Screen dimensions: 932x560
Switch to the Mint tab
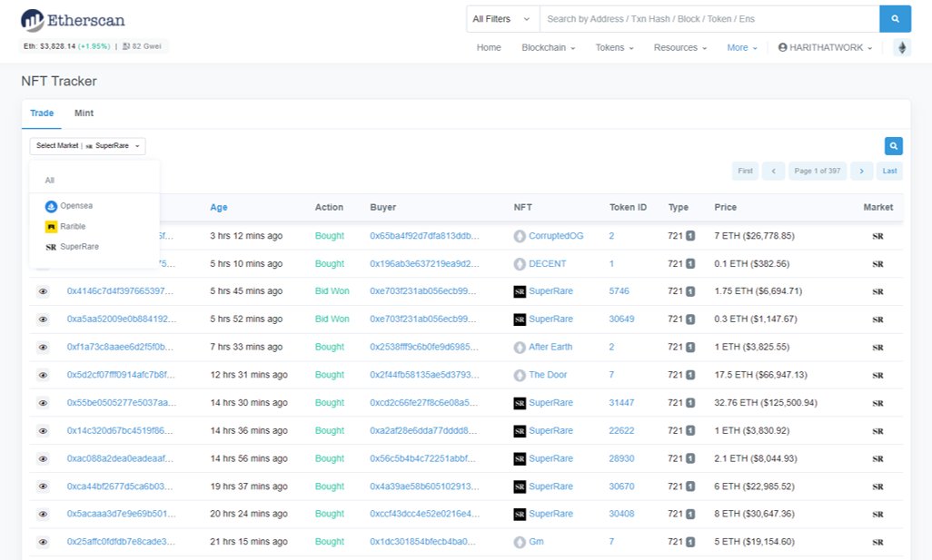(84, 113)
